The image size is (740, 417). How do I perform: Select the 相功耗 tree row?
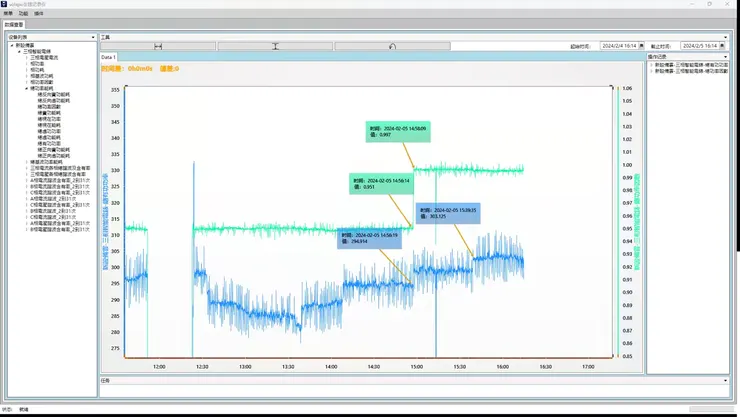(x=37, y=69)
